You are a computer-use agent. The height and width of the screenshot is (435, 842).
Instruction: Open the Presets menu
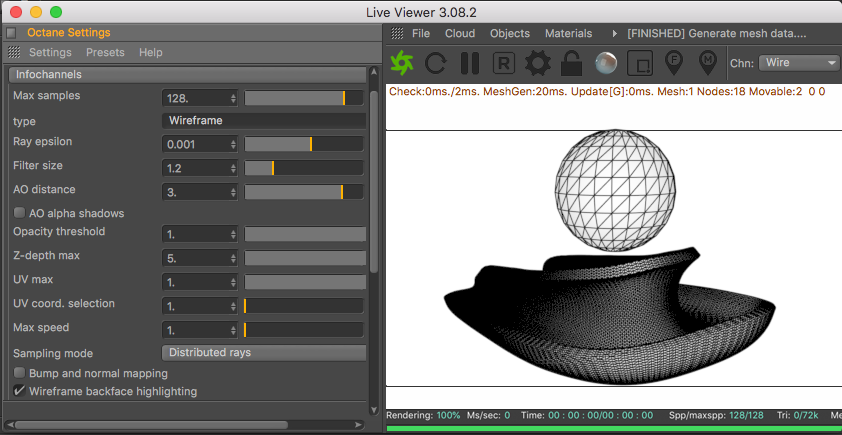coord(105,52)
